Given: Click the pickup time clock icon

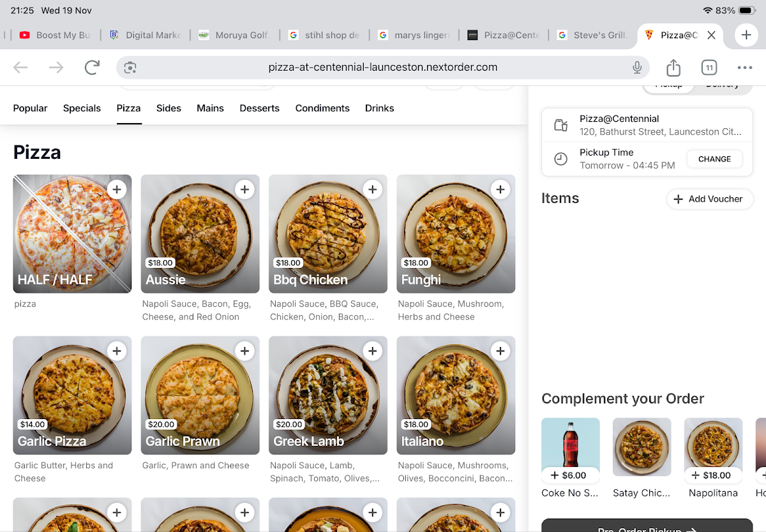Looking at the screenshot, I should [x=560, y=159].
